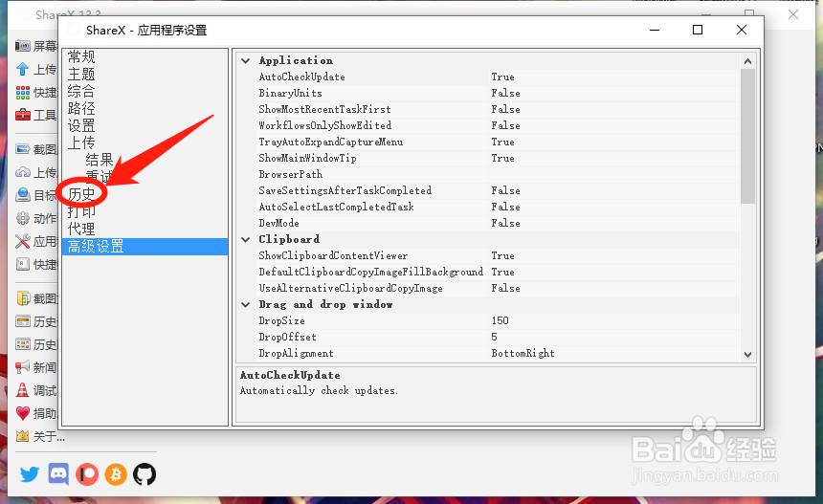Select 常规 in settings list
This screenshot has width=823, height=504.
pos(81,56)
